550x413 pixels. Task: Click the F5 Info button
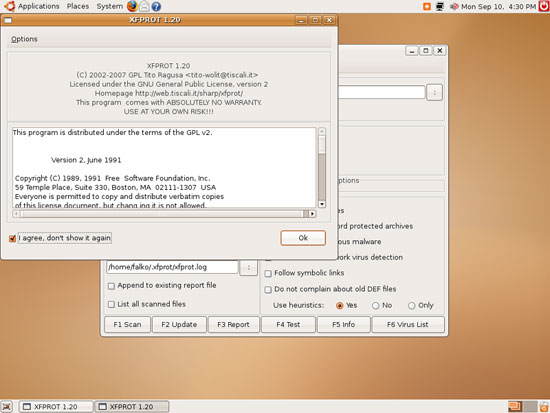click(x=344, y=325)
